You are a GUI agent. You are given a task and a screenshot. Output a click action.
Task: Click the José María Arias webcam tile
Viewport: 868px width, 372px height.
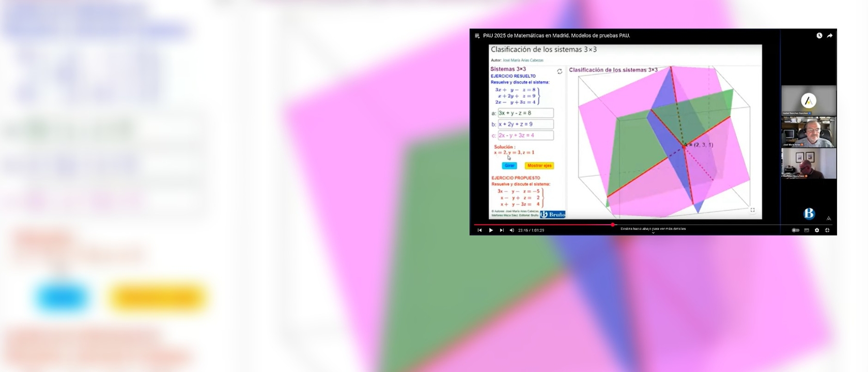click(809, 132)
